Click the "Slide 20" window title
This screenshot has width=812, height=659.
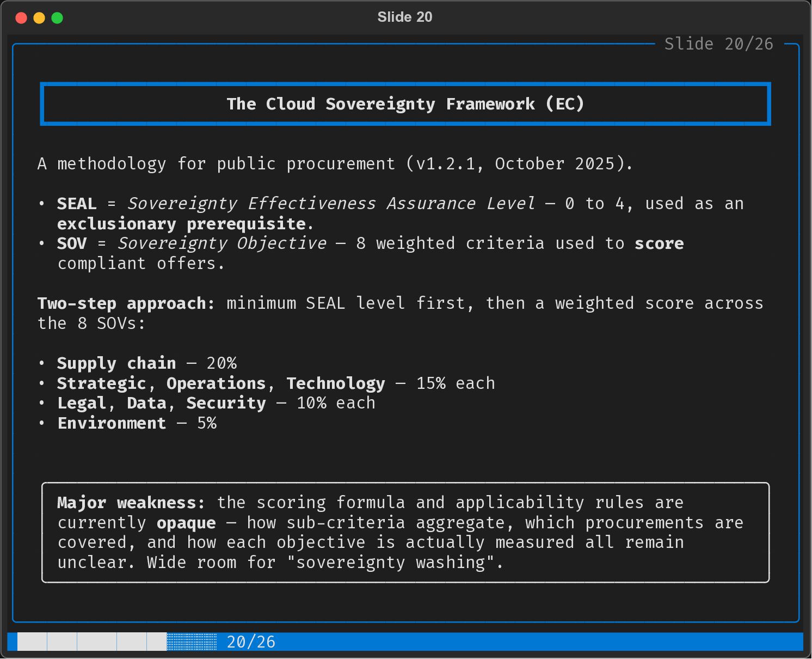tap(405, 17)
